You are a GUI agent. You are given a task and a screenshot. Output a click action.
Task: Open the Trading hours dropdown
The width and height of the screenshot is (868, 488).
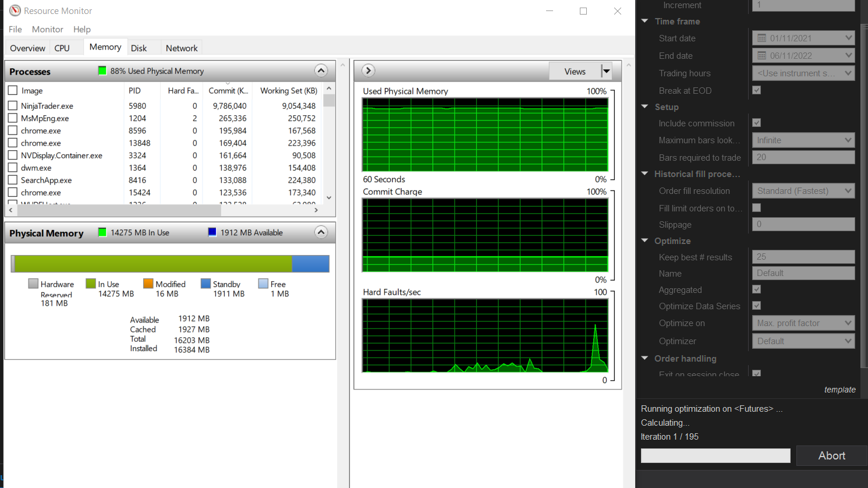click(848, 73)
